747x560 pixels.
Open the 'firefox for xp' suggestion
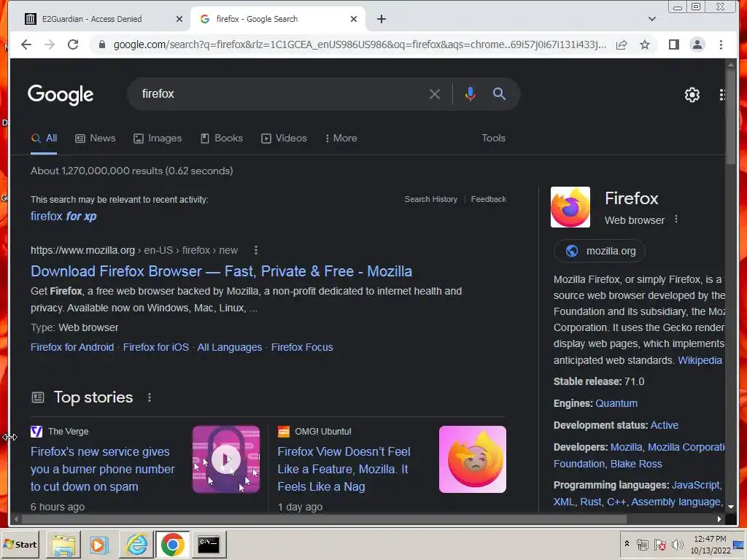click(x=63, y=216)
